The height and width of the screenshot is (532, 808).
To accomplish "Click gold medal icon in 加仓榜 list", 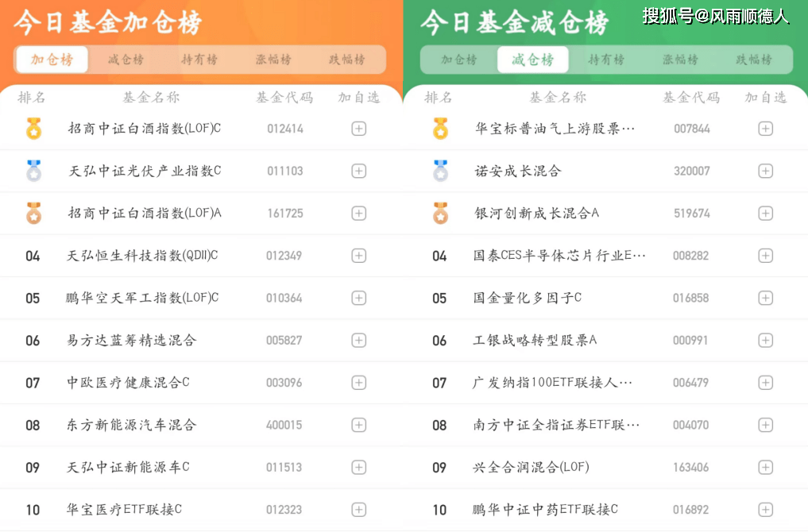I will [x=33, y=128].
